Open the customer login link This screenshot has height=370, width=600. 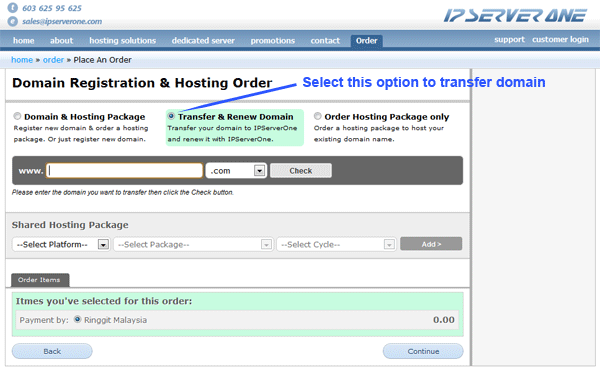pos(560,39)
